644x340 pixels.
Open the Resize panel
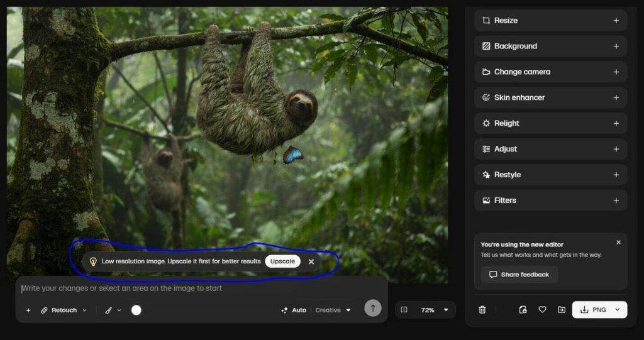click(550, 21)
